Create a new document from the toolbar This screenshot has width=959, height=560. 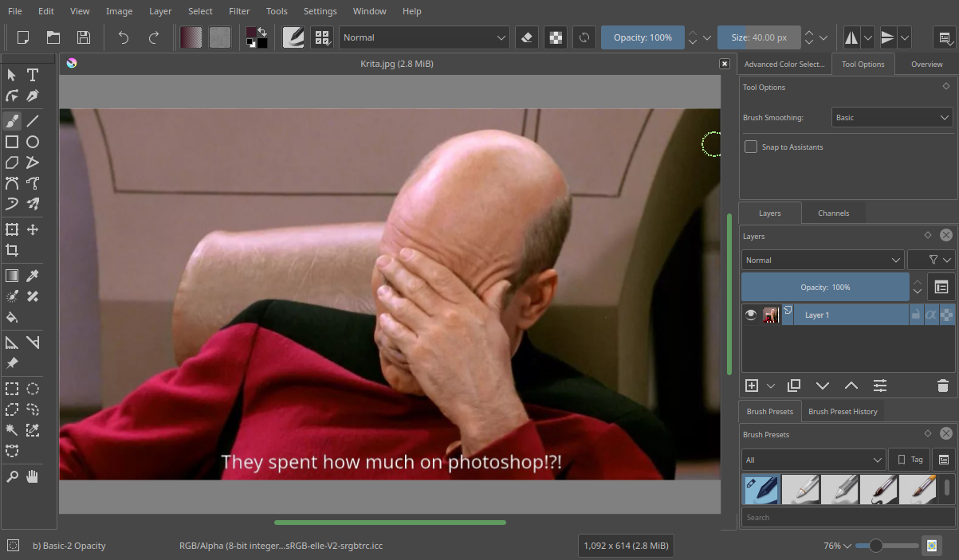coord(23,37)
